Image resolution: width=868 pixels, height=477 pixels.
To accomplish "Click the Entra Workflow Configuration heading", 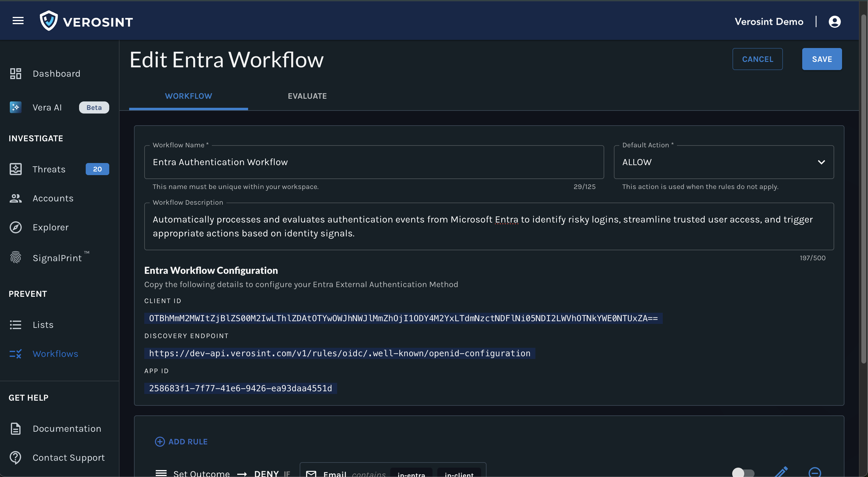I will click(x=211, y=271).
